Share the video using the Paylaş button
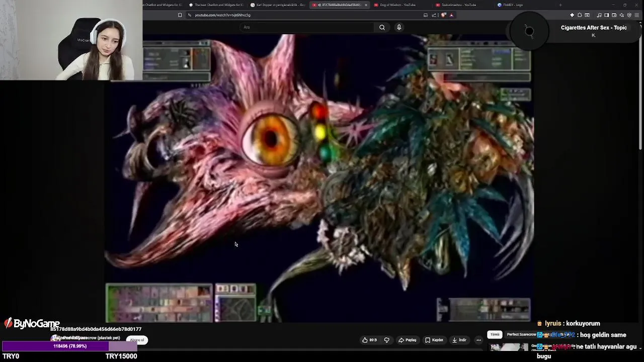644x362 pixels. point(408,340)
